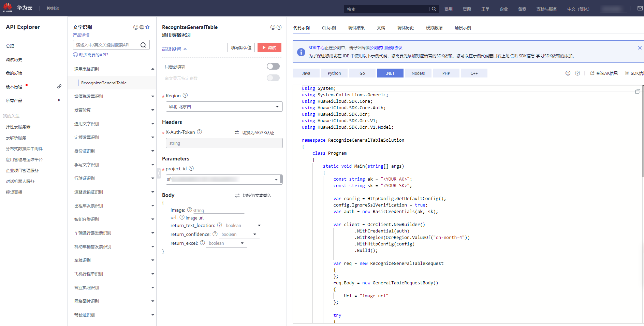The image size is (644, 326).
Task: Click swap icon for 切换为文本输入
Action: [x=237, y=196]
